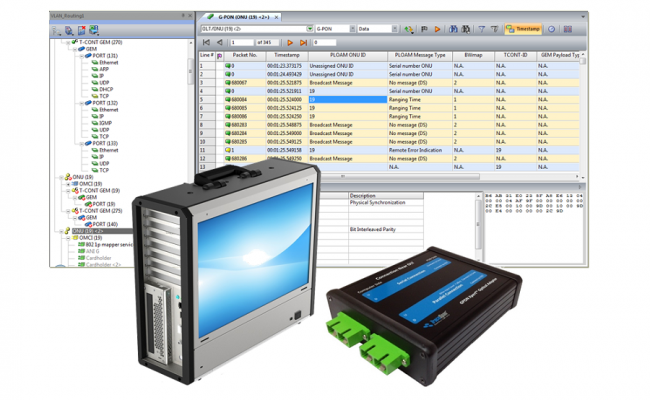The width and height of the screenshot is (650, 400).
Task: Go to last packet using orange end arrow
Action: (x=303, y=43)
